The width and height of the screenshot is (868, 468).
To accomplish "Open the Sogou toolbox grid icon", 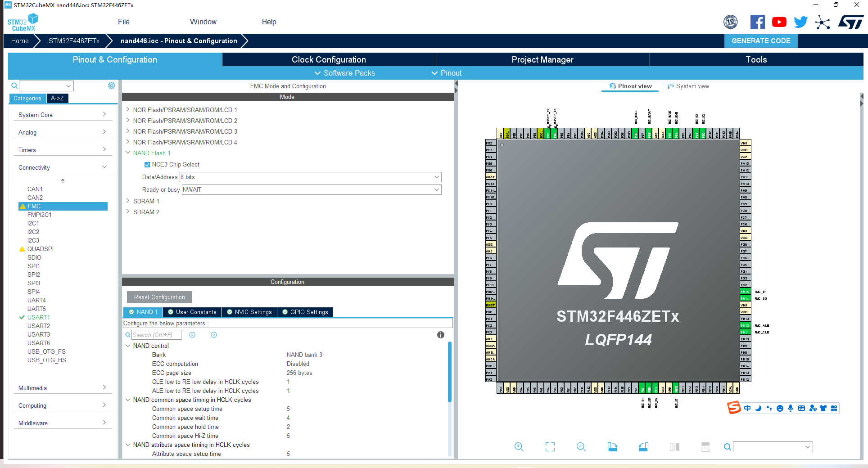I will pos(834,408).
